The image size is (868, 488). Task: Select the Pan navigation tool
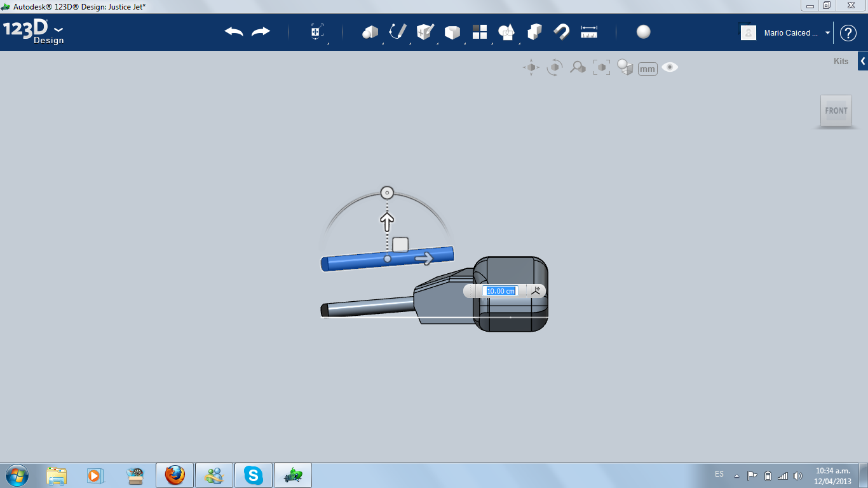tap(531, 67)
